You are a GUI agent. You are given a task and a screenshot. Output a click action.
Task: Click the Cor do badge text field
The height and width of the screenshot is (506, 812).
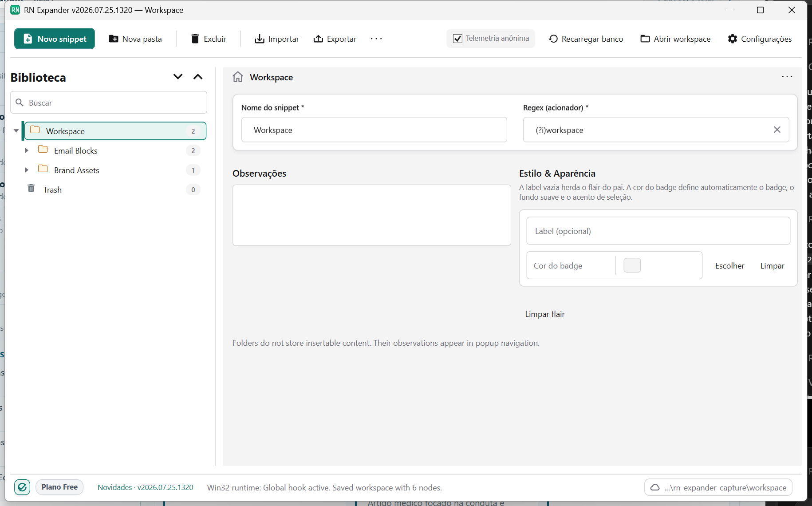point(571,265)
